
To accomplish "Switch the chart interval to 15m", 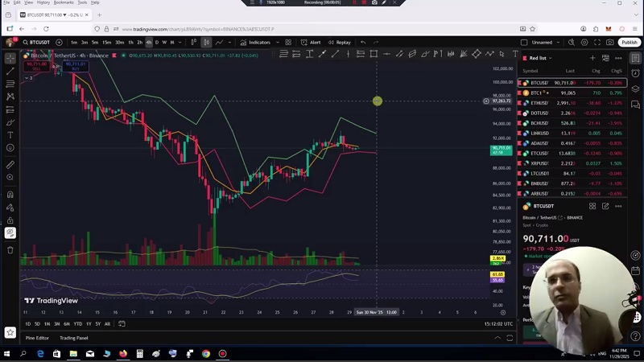I will [x=106, y=42].
